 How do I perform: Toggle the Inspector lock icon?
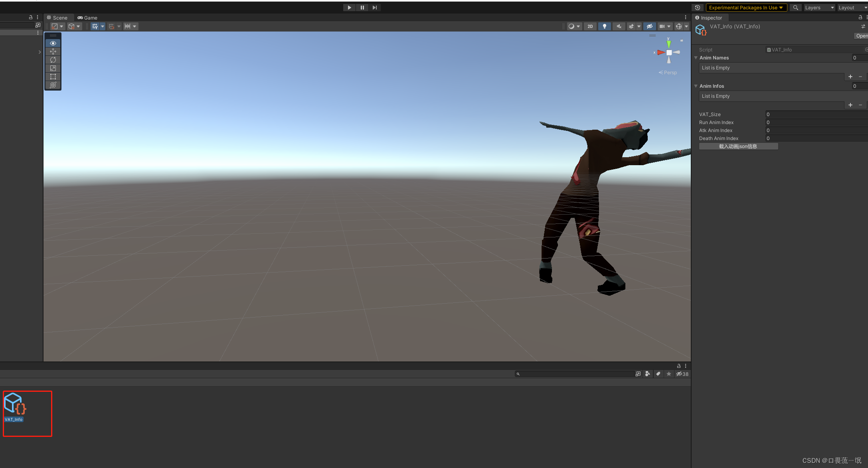pos(860,18)
